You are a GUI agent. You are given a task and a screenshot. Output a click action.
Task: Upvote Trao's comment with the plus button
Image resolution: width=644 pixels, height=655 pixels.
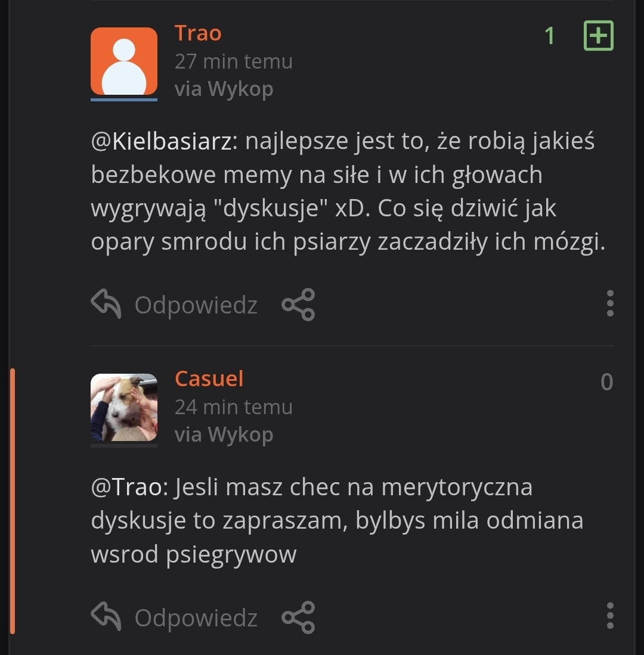click(598, 36)
